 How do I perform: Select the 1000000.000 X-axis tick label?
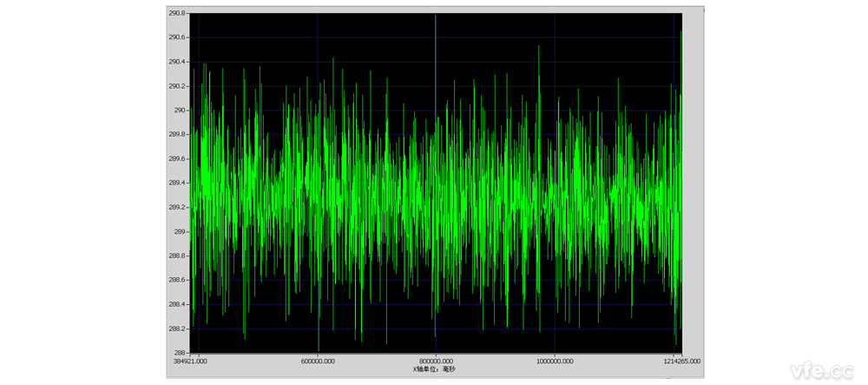point(555,361)
